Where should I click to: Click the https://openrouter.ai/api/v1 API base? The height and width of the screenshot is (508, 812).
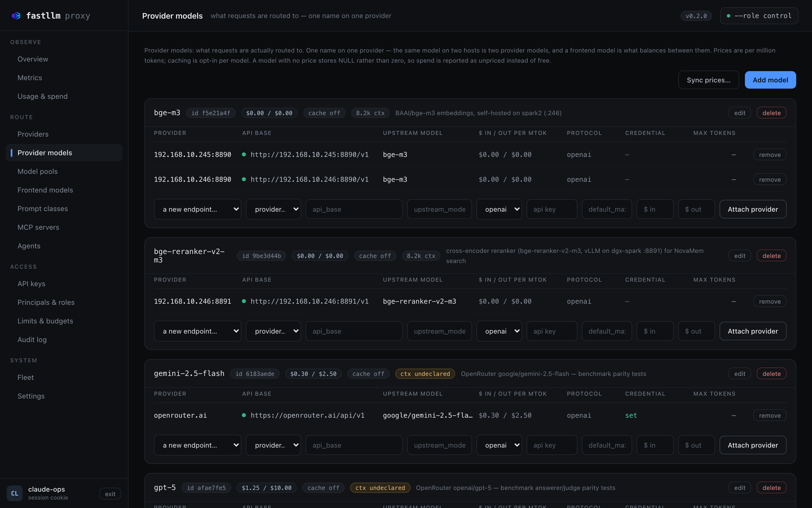[x=307, y=415]
